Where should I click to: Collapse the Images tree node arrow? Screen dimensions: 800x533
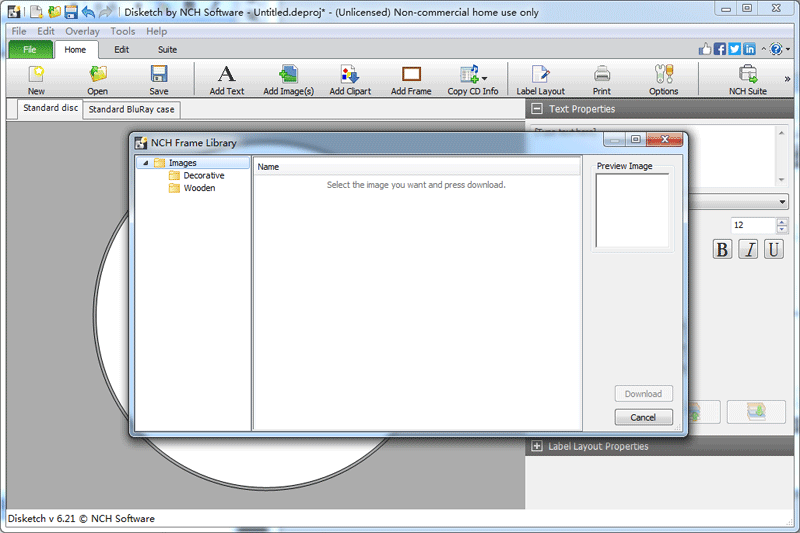145,163
